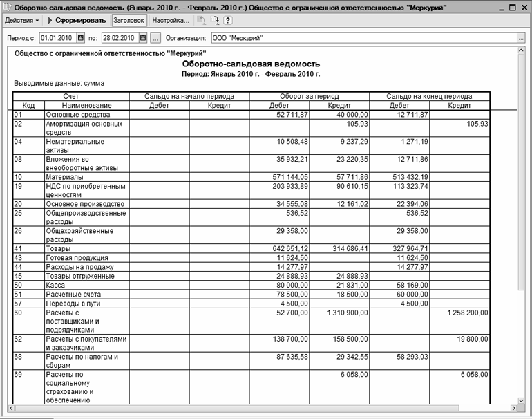Open the Действия dropdown menu
Viewport: 532px width, 419px height.
[21, 21]
